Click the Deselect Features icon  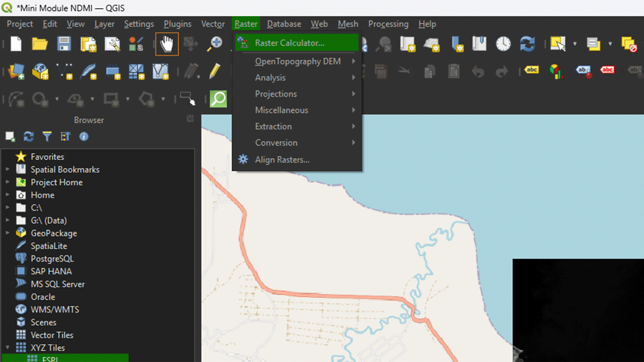(629, 44)
